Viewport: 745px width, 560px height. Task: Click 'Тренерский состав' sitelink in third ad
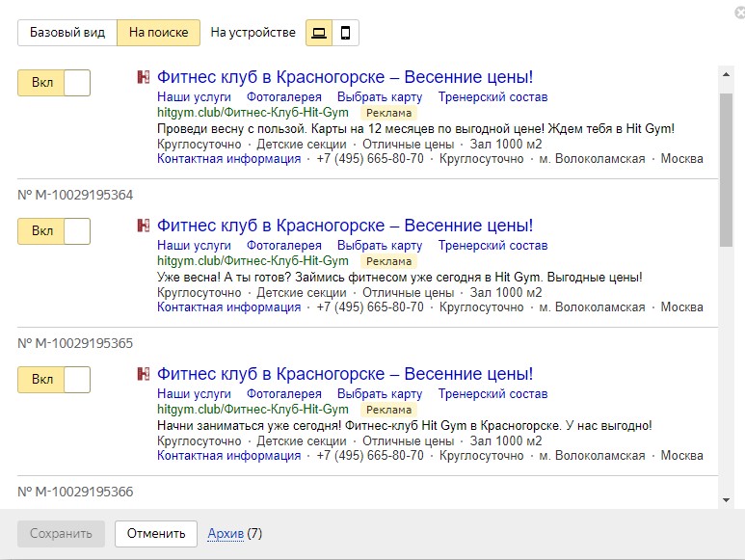(x=492, y=394)
